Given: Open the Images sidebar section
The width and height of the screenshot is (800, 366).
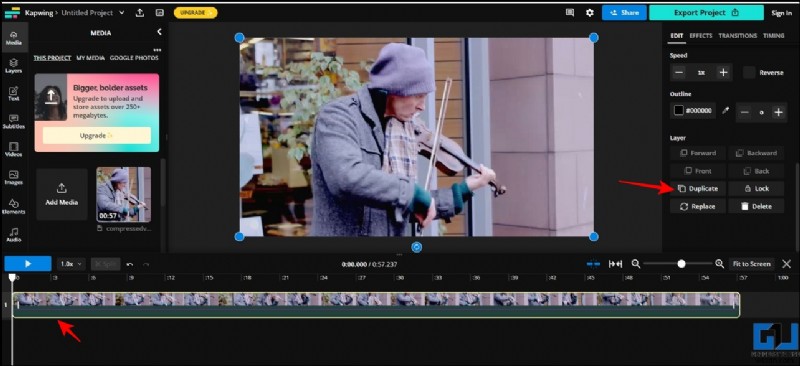Looking at the screenshot, I should (x=14, y=178).
